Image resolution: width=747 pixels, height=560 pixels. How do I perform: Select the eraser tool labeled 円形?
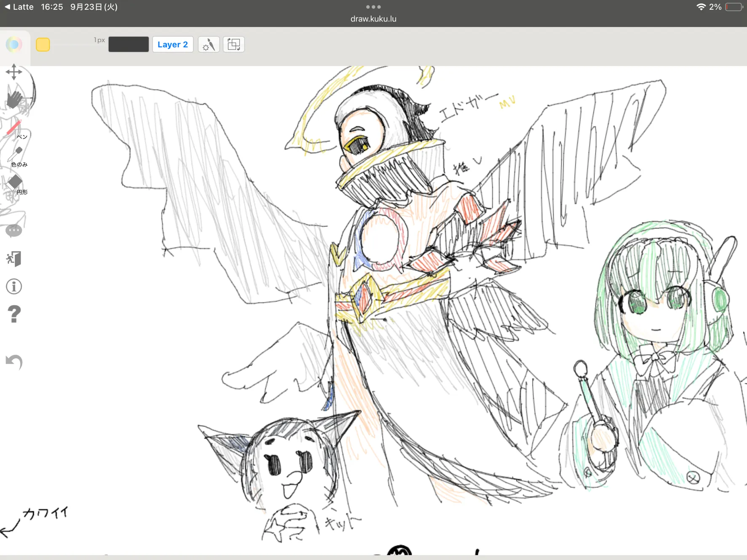tap(16, 184)
